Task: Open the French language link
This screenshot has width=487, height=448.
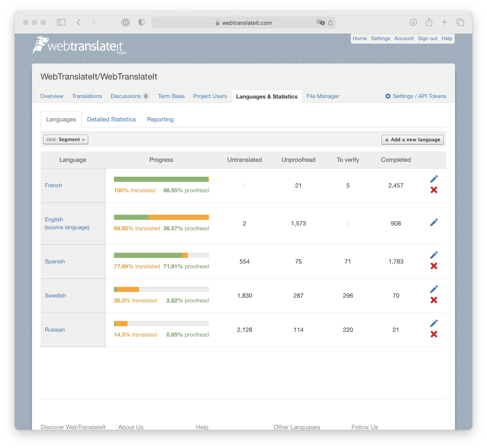Action: click(53, 186)
